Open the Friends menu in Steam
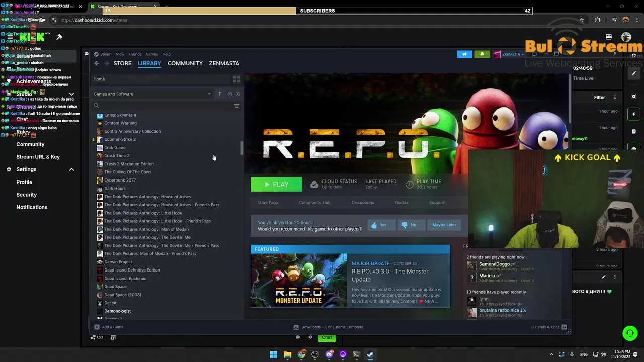The image size is (644, 362). tap(135, 54)
